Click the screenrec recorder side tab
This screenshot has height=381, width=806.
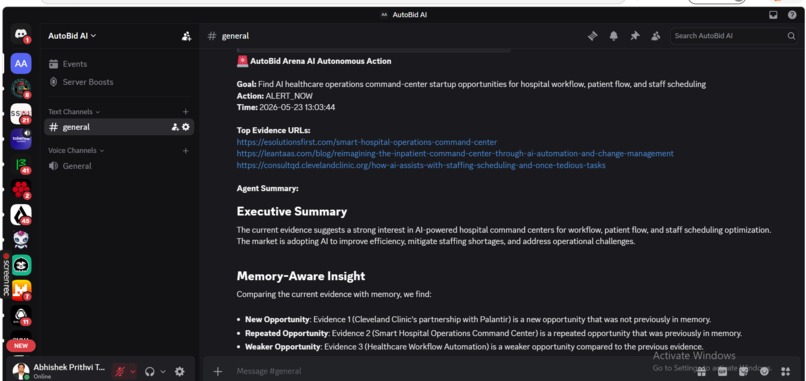pyautogui.click(x=6, y=274)
